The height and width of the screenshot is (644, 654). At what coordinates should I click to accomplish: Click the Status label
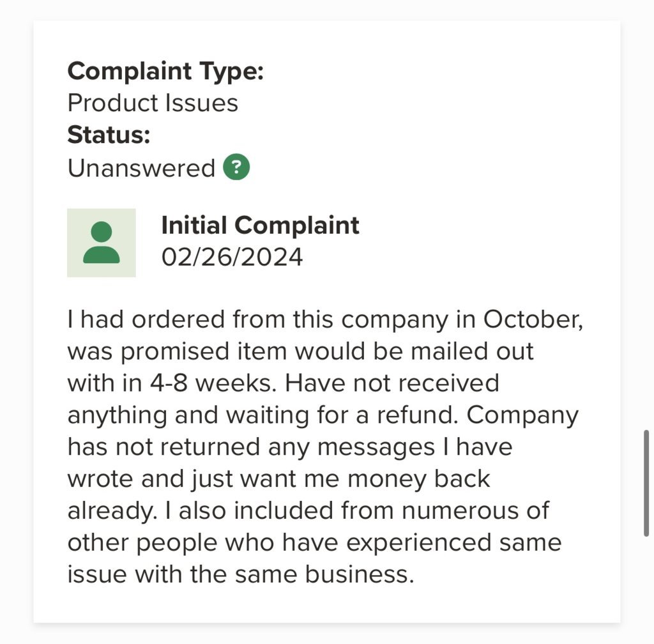pyautogui.click(x=109, y=135)
